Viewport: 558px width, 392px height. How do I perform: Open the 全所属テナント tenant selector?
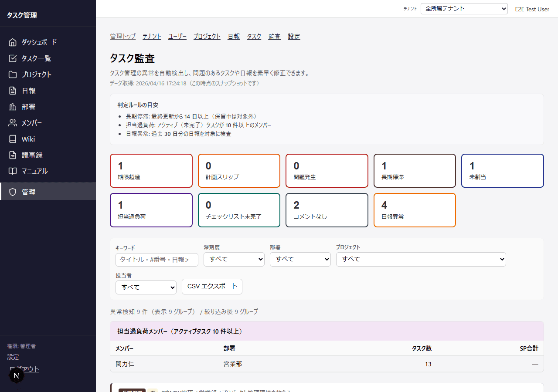coord(464,8)
